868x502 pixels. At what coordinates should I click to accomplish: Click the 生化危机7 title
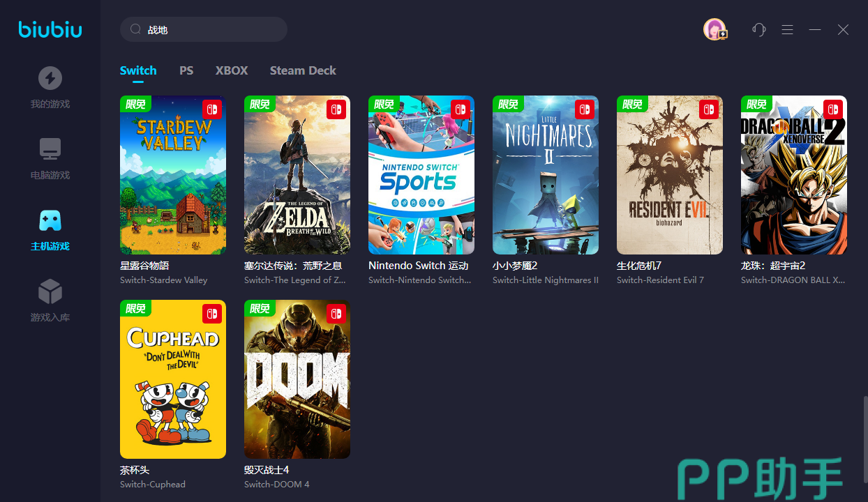(639, 266)
